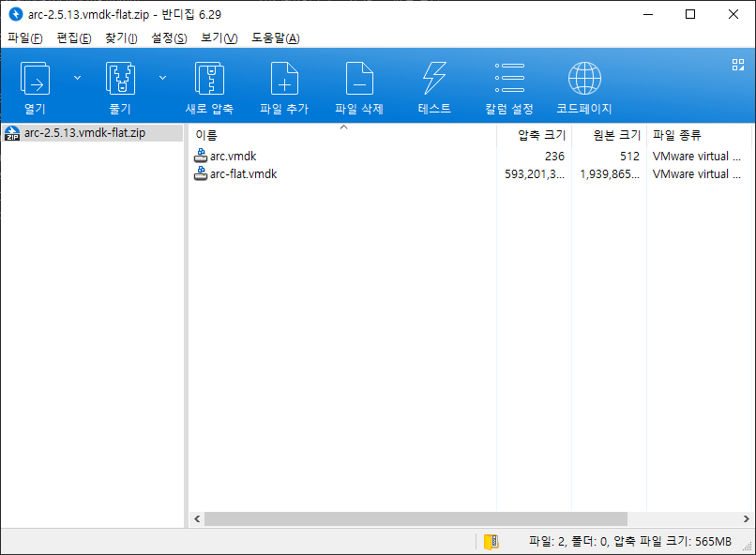The width and height of the screenshot is (756, 555).
Task: Select the arc-flat.vmdk file row
Action: pyautogui.click(x=243, y=173)
